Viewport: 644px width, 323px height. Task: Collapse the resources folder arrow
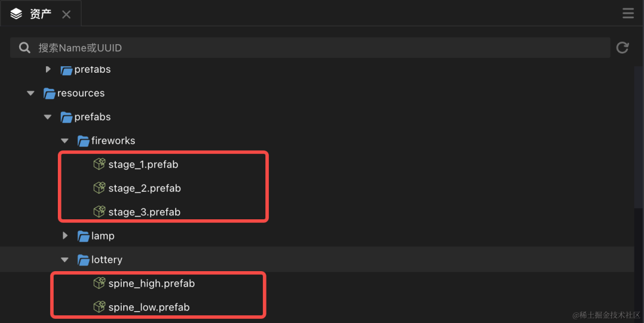click(x=30, y=93)
